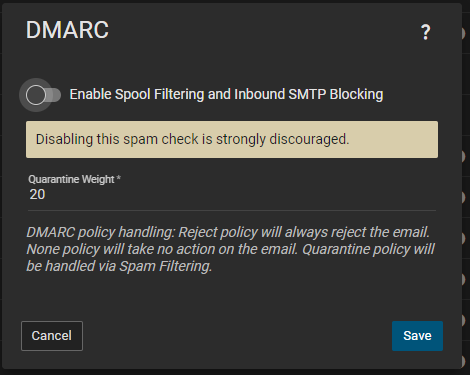
Task: Click the 'Enable Spool Filtering and Inbound SMTP Blocking' label
Action: click(x=226, y=94)
